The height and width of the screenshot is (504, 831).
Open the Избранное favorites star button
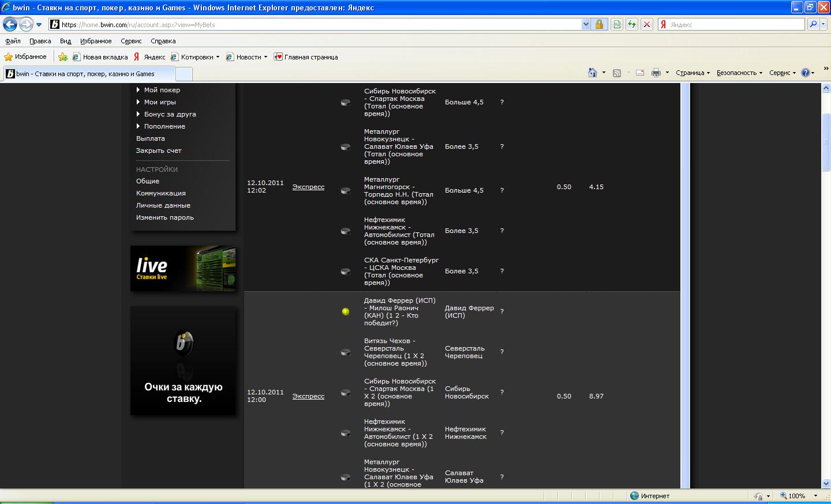click(25, 57)
